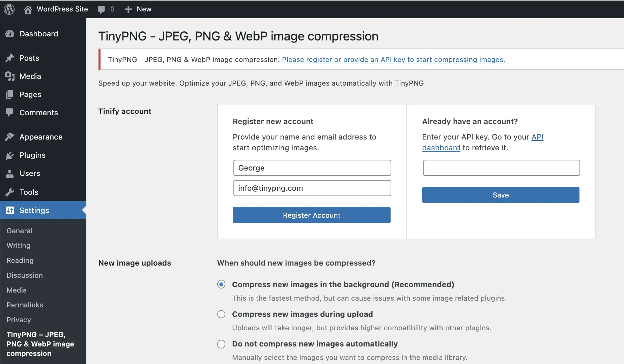Expand the New menu in the admin bar
This screenshot has width=624, height=364.
pyautogui.click(x=138, y=9)
